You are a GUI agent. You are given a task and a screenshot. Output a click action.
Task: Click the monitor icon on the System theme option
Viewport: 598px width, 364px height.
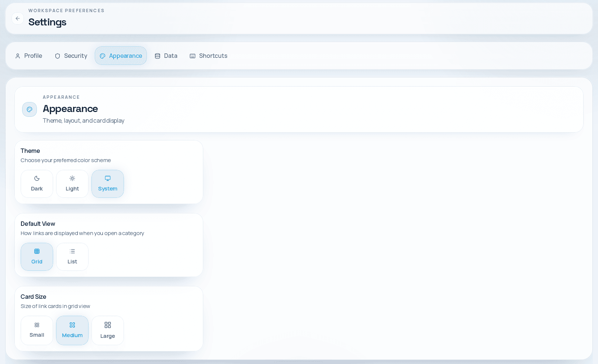(x=107, y=178)
